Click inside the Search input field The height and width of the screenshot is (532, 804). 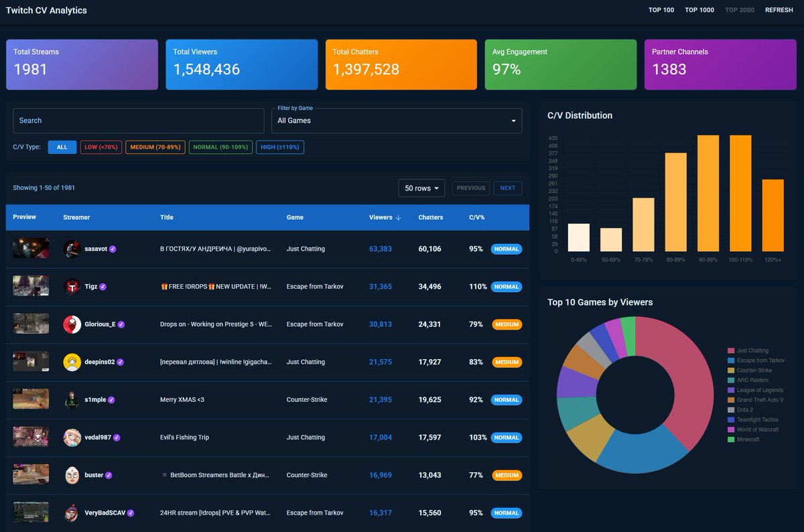pyautogui.click(x=138, y=121)
